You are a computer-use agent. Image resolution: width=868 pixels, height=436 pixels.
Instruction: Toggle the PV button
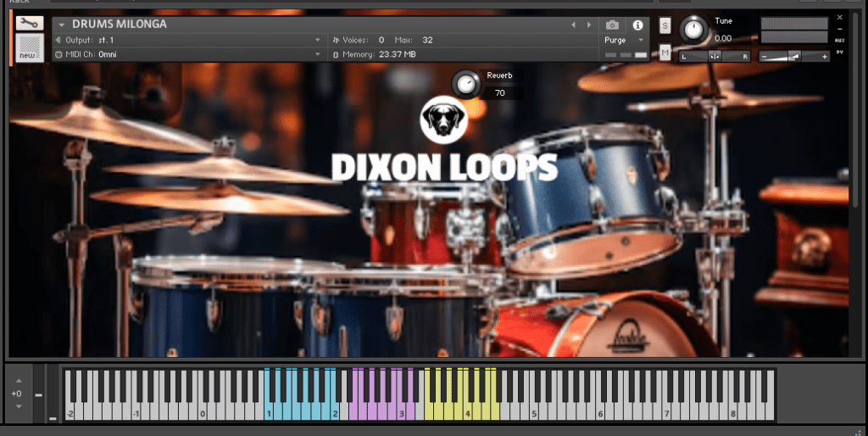839,52
